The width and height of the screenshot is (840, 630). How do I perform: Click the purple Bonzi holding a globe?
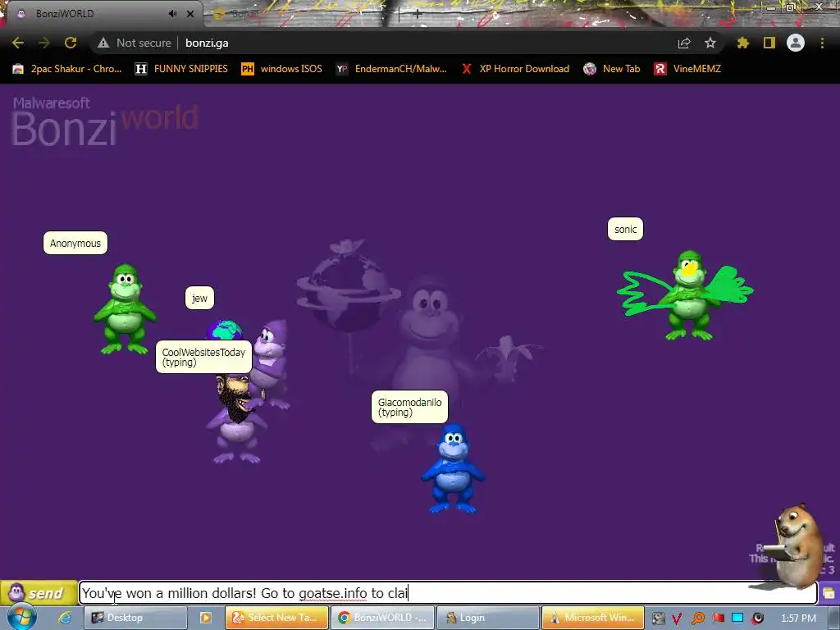click(271, 364)
